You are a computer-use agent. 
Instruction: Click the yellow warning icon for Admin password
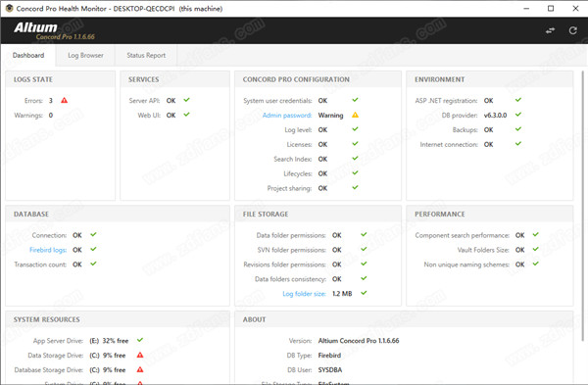(x=355, y=115)
